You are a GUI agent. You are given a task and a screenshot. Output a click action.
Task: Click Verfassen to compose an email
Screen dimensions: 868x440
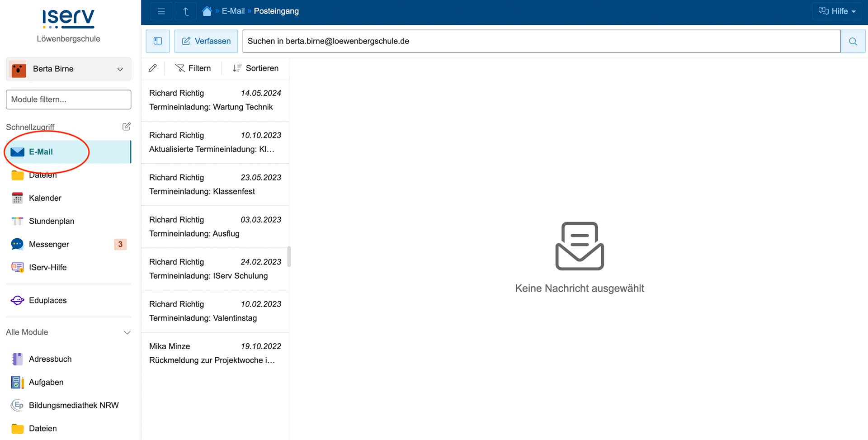point(206,41)
